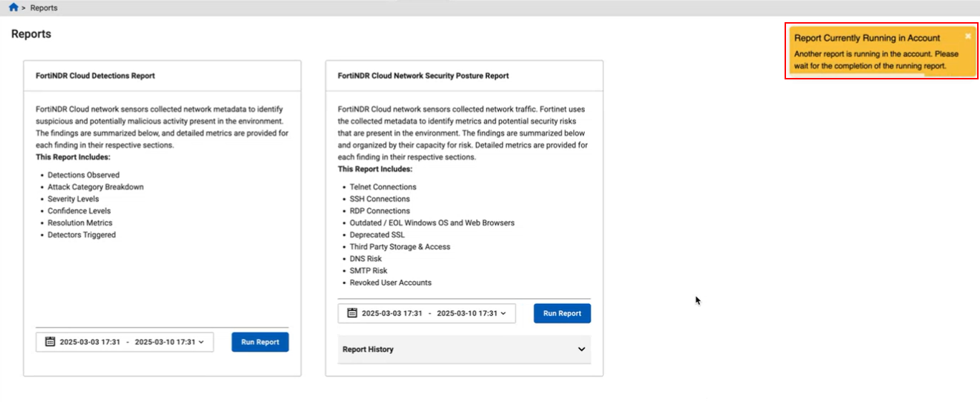This screenshot has height=402, width=980.
Task: Click the start date in the Detections Report range
Action: tap(89, 342)
